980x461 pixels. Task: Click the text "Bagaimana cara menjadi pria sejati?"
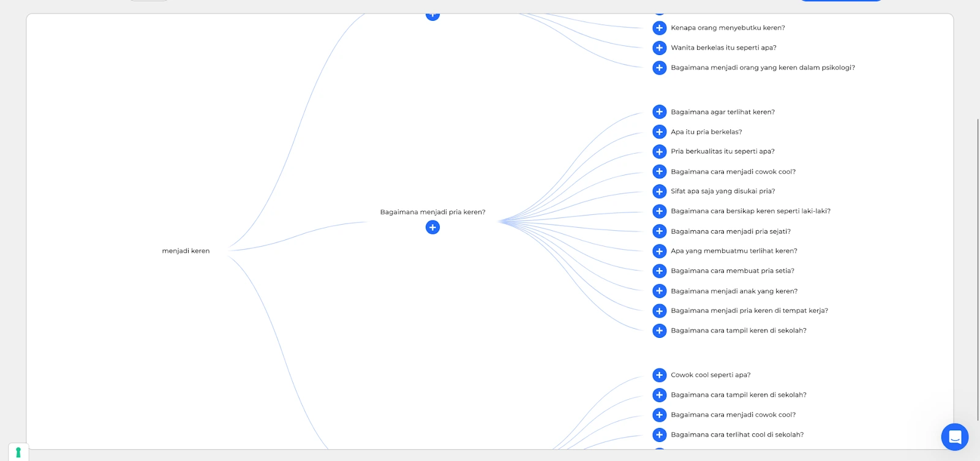click(731, 231)
